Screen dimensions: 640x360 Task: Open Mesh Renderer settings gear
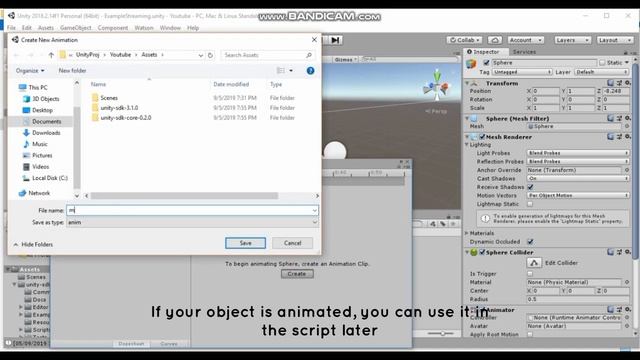pos(628,137)
